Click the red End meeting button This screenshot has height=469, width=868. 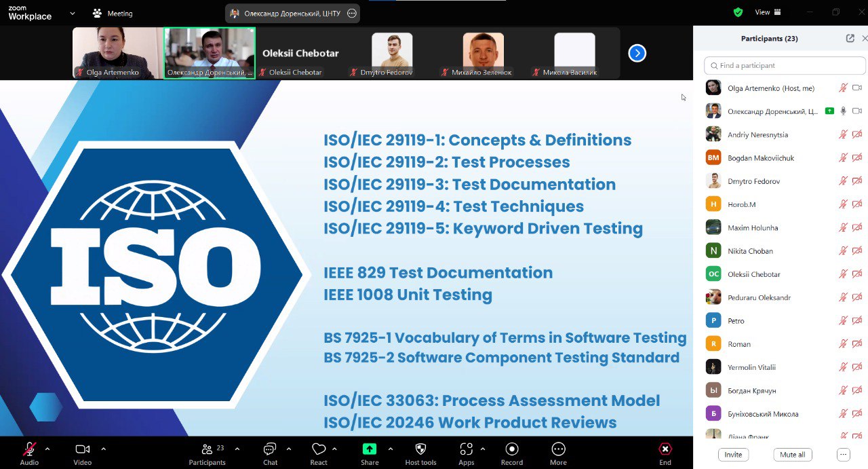tap(665, 453)
